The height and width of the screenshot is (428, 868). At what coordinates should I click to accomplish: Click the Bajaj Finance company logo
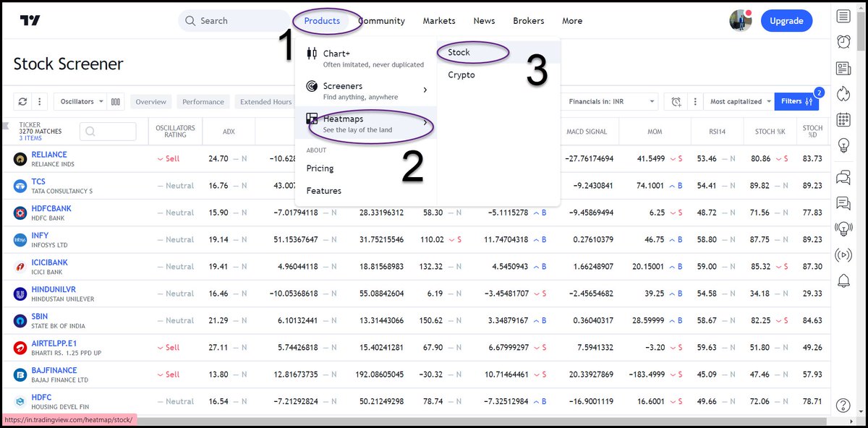(x=20, y=374)
